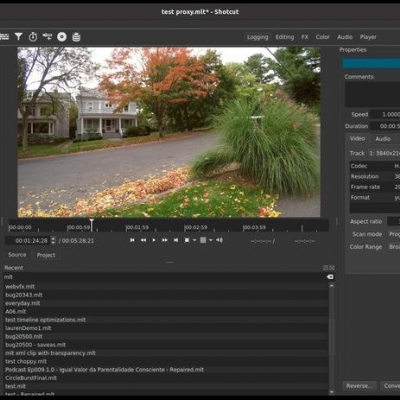Open the History arrows icon
Screen dimensions: 400x400
tap(47, 37)
